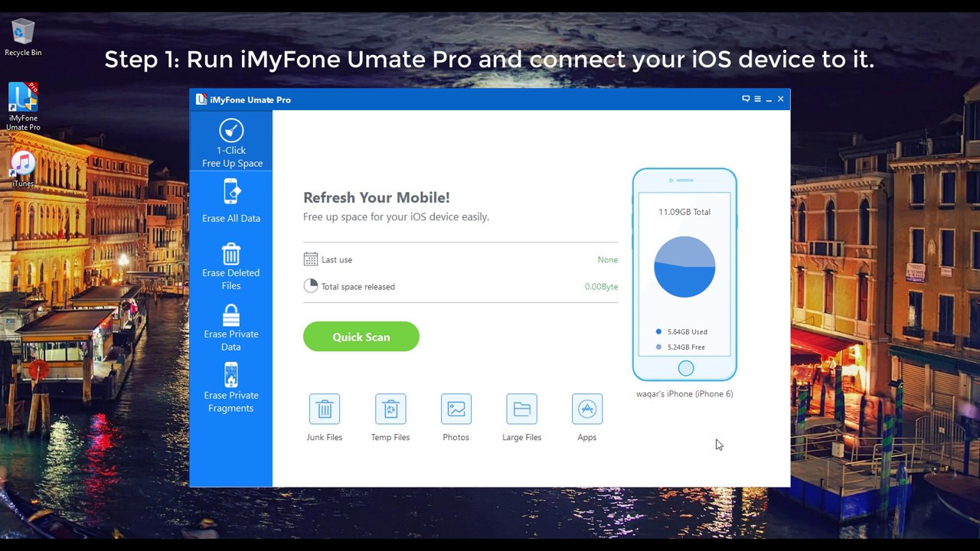Choose the Large Files folder icon
Screen dimensions: 980x551
tap(522, 409)
